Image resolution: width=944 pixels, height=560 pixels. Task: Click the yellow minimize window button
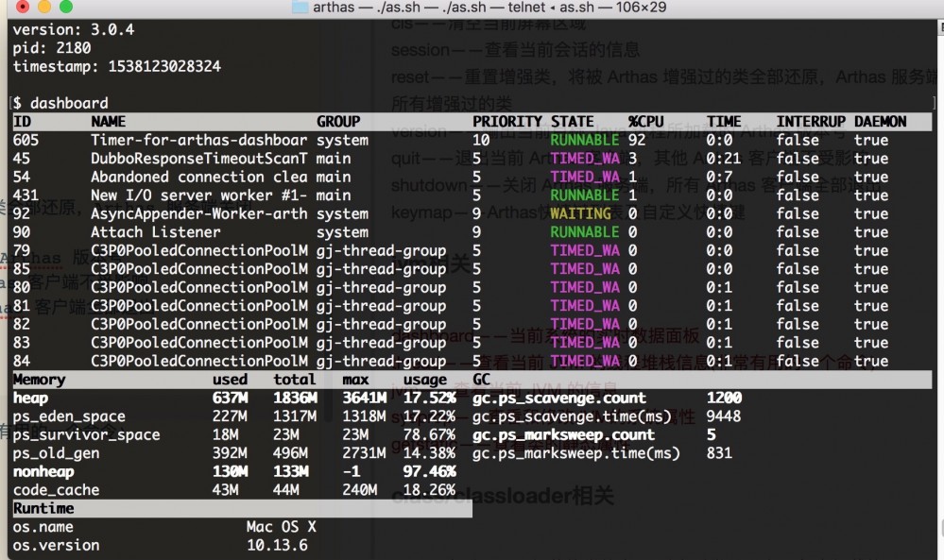click(44, 7)
